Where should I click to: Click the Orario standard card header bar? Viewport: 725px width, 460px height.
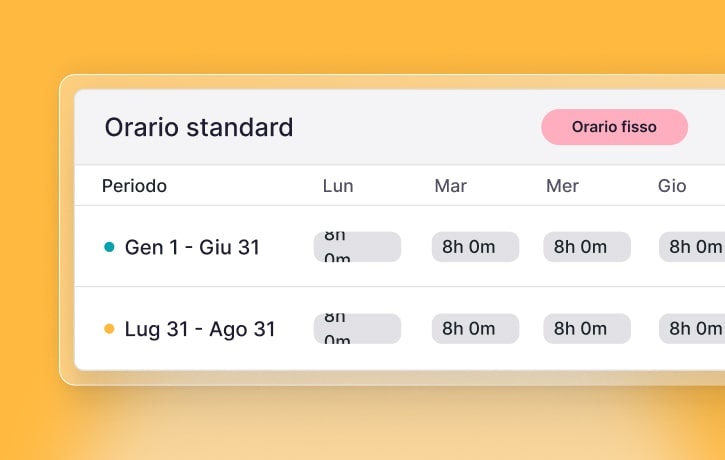420,127
